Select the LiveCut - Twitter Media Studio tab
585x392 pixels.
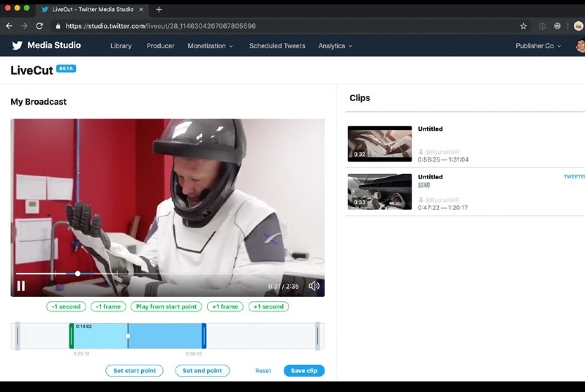point(92,10)
